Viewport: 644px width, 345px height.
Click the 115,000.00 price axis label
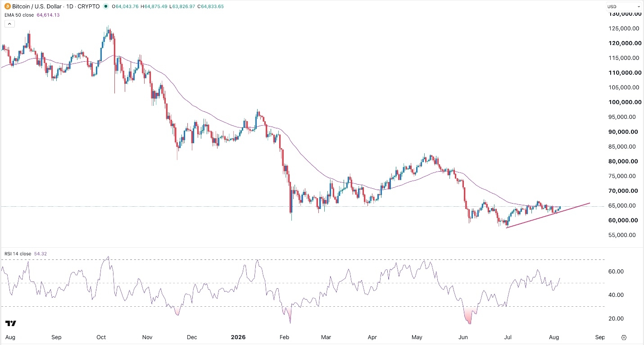point(623,58)
